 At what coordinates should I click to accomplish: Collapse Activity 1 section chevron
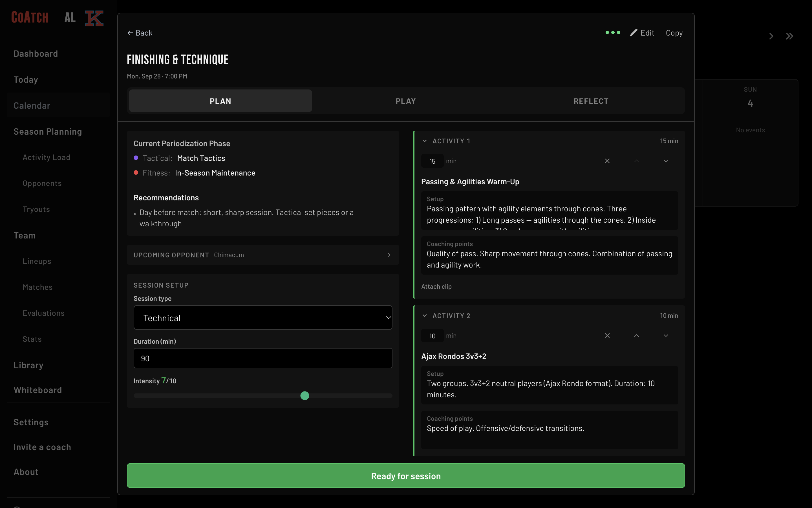pyautogui.click(x=424, y=141)
